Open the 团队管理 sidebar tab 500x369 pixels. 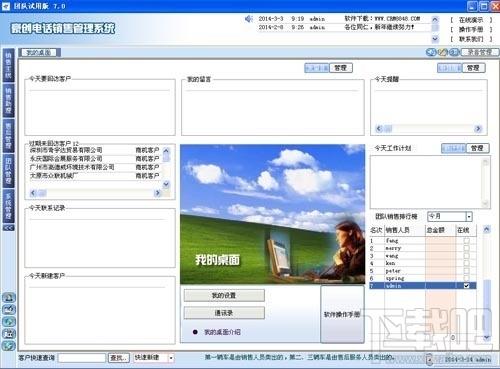8,170
